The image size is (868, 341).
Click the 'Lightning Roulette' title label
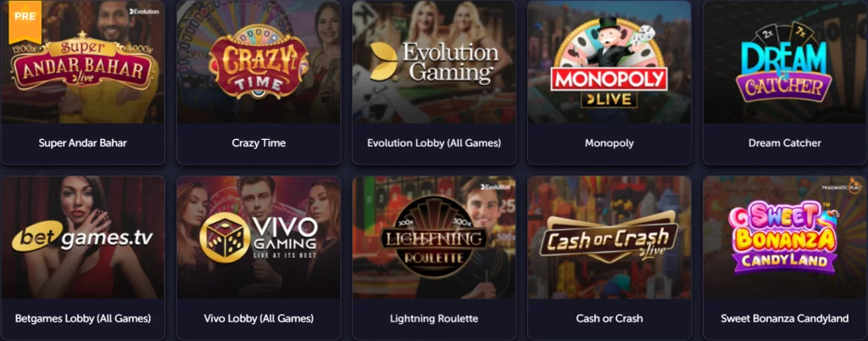434,318
